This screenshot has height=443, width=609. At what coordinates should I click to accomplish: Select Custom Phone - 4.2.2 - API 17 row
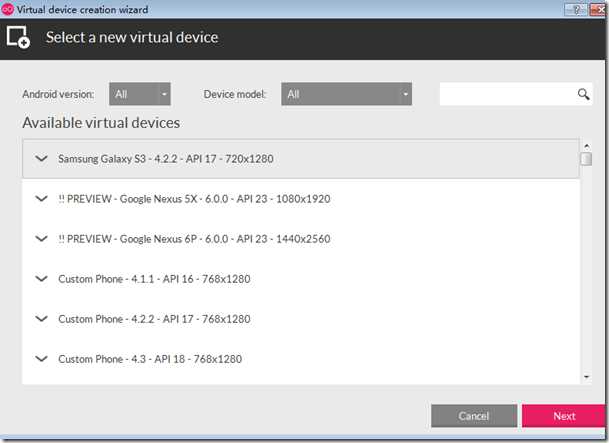click(x=301, y=319)
